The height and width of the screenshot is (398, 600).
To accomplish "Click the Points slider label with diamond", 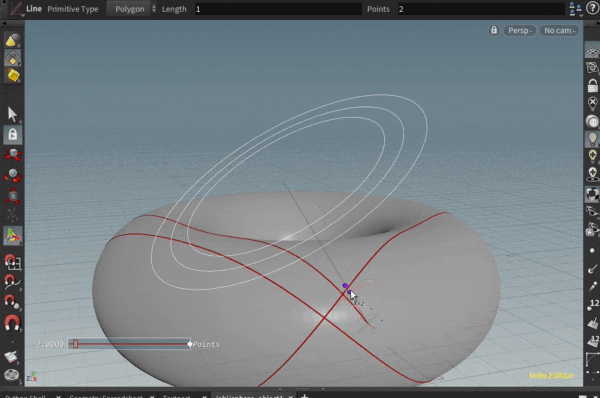I will [x=204, y=344].
